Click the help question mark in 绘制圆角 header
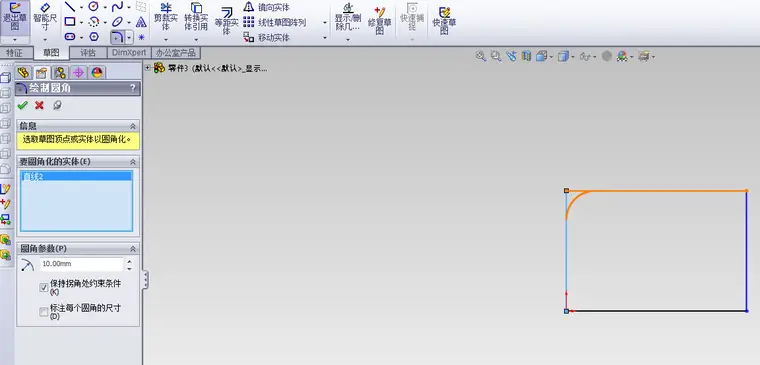760x365 pixels. tap(133, 88)
